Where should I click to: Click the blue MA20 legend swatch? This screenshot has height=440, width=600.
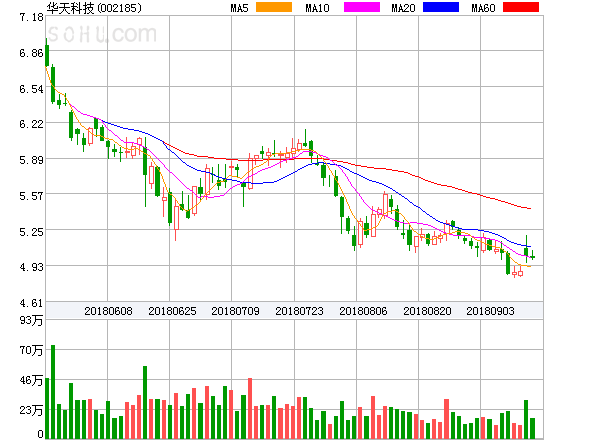point(440,7)
